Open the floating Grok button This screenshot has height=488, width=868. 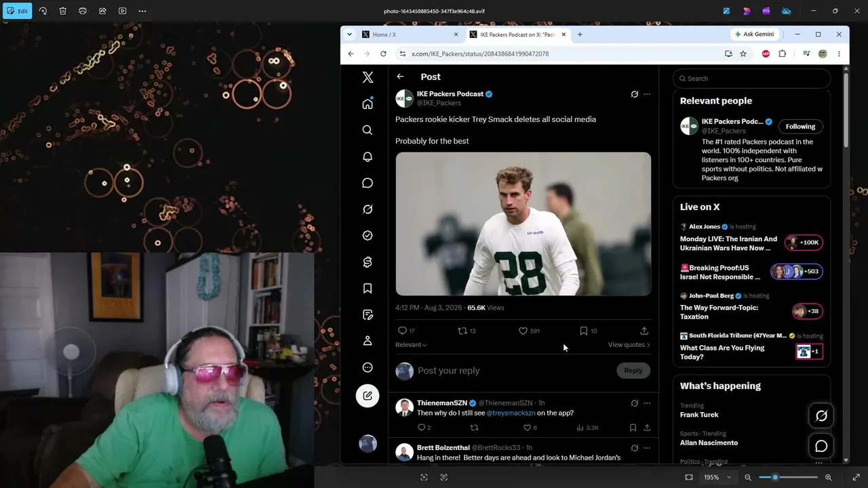821,415
